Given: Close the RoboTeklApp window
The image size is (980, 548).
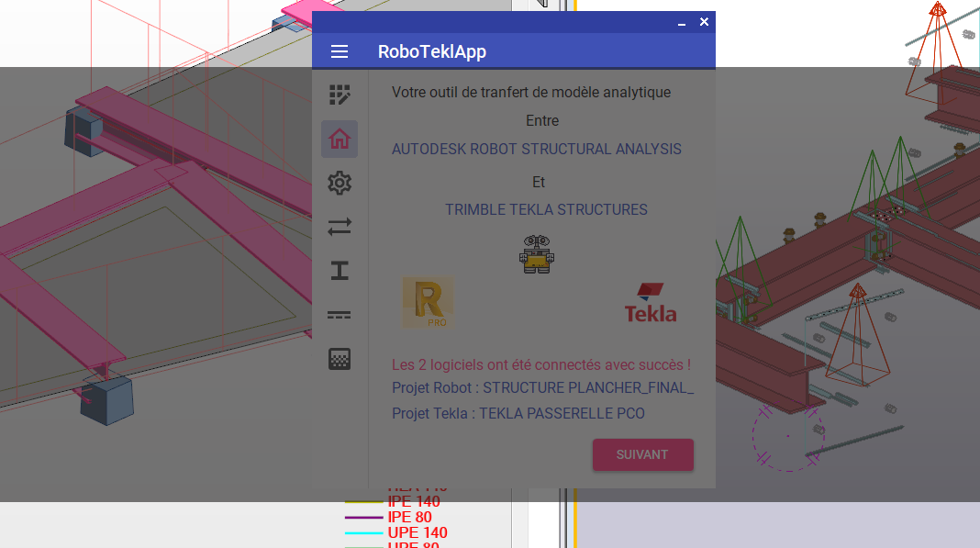Looking at the screenshot, I should 705,22.
